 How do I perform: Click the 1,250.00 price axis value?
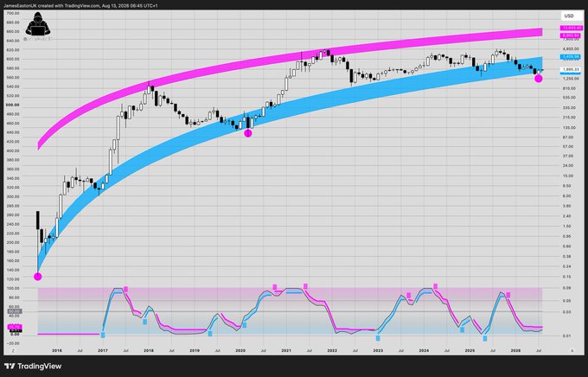[x=571, y=79]
